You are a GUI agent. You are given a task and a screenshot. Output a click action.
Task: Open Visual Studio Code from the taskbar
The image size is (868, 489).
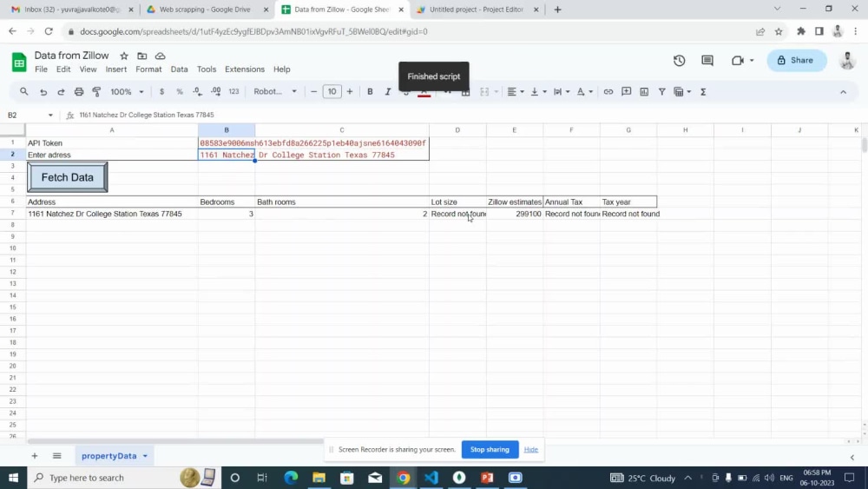tap(431, 478)
